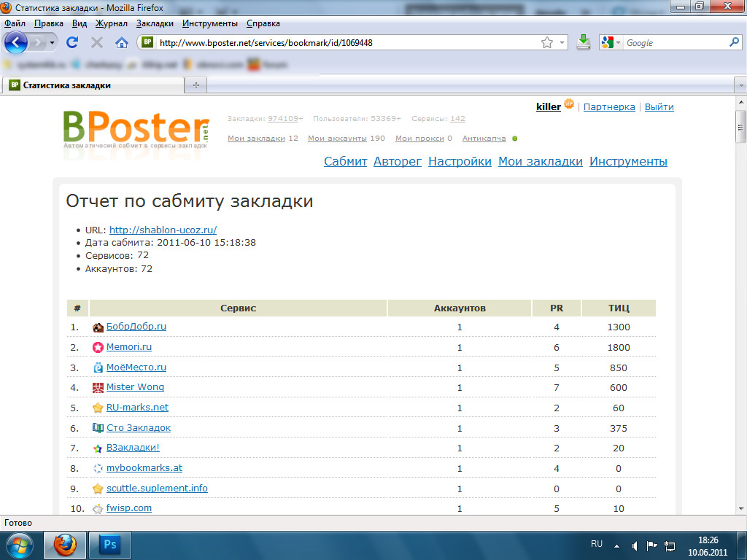Open the Закладки menu
The height and width of the screenshot is (560, 747).
(155, 23)
